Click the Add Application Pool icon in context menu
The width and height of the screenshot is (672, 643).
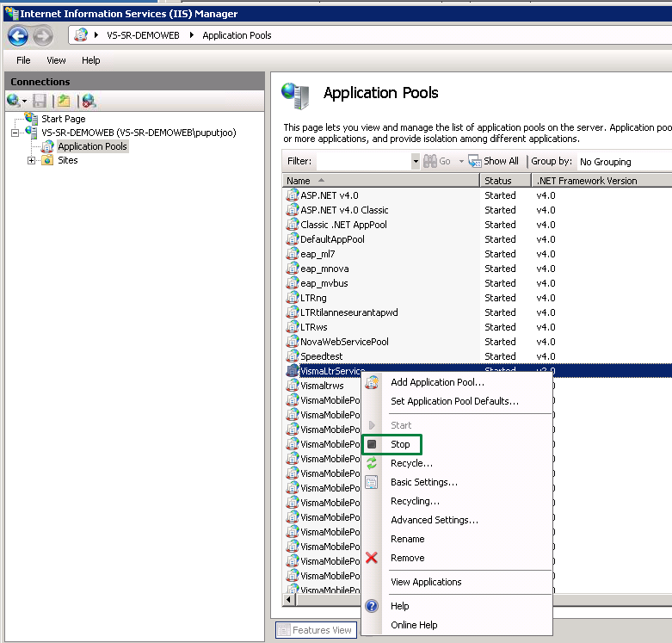pos(372,382)
